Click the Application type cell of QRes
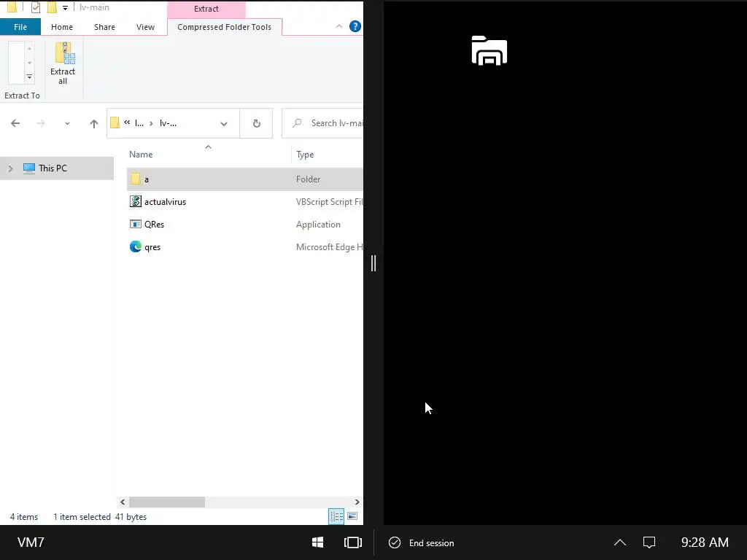This screenshot has height=560, width=747. pyautogui.click(x=318, y=225)
